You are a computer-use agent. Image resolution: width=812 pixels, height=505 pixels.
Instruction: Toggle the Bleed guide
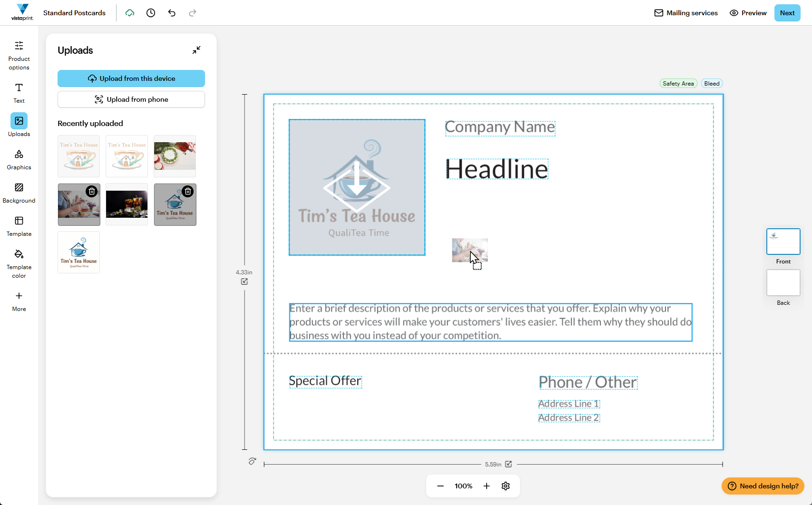tap(712, 84)
